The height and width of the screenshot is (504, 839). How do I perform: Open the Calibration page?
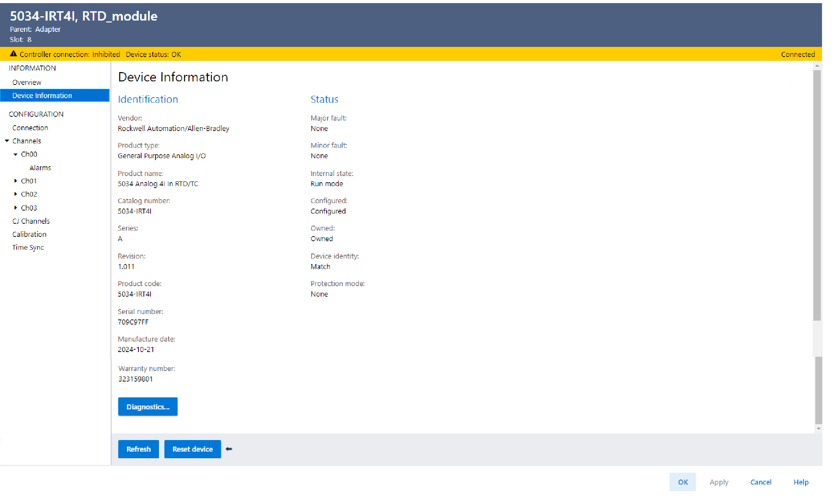pyautogui.click(x=29, y=234)
